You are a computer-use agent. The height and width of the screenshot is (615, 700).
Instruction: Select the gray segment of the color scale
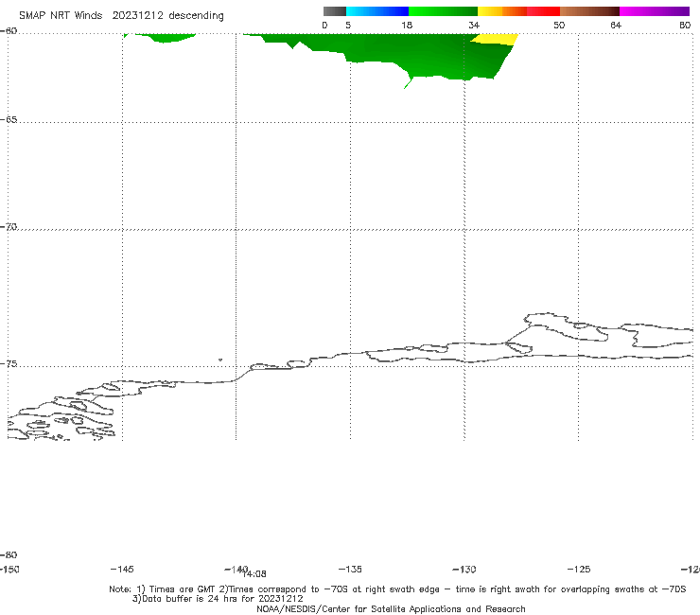coord(335,11)
